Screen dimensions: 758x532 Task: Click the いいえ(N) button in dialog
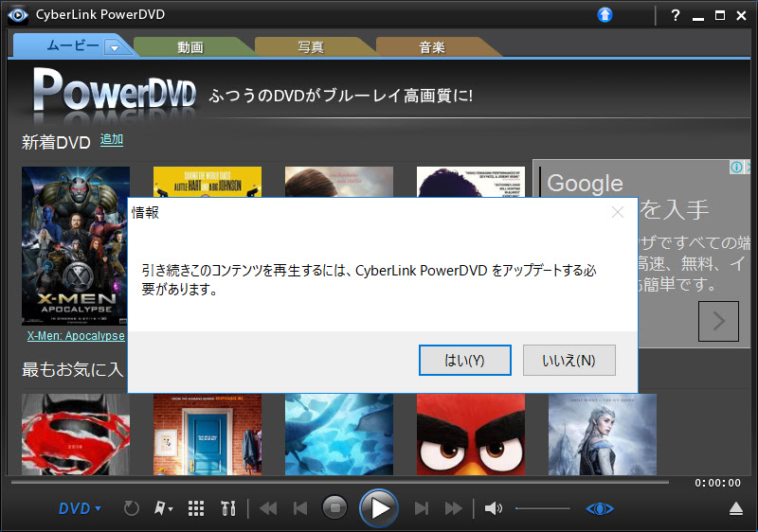click(x=569, y=360)
